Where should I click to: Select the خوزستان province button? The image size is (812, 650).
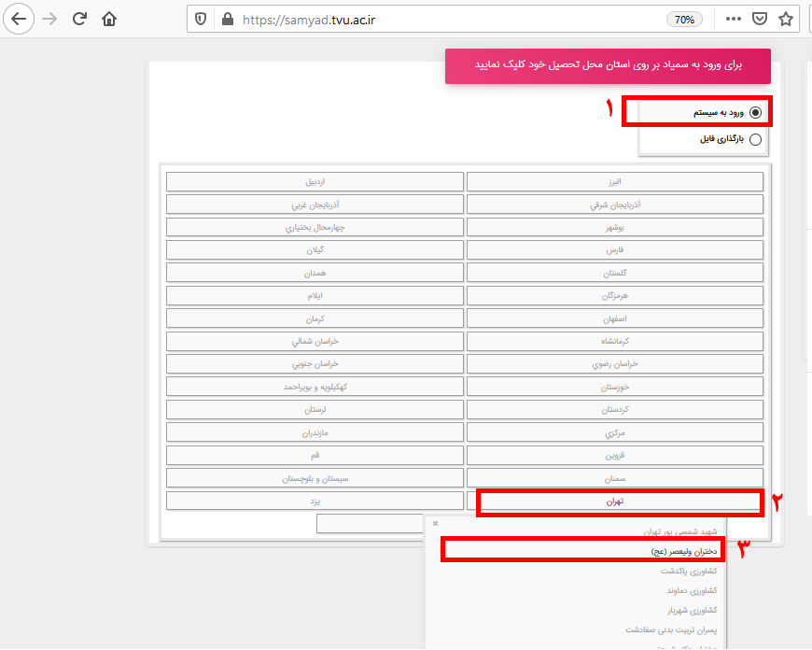click(x=615, y=388)
